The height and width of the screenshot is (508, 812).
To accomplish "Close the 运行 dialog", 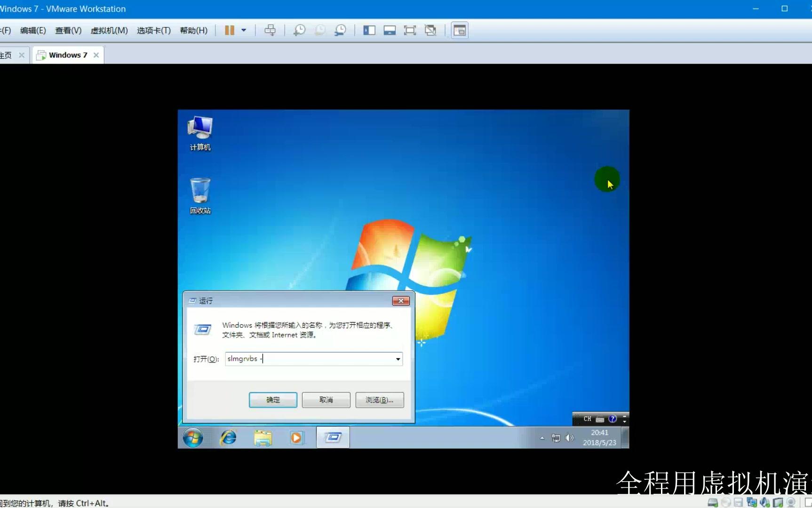I will tap(401, 301).
